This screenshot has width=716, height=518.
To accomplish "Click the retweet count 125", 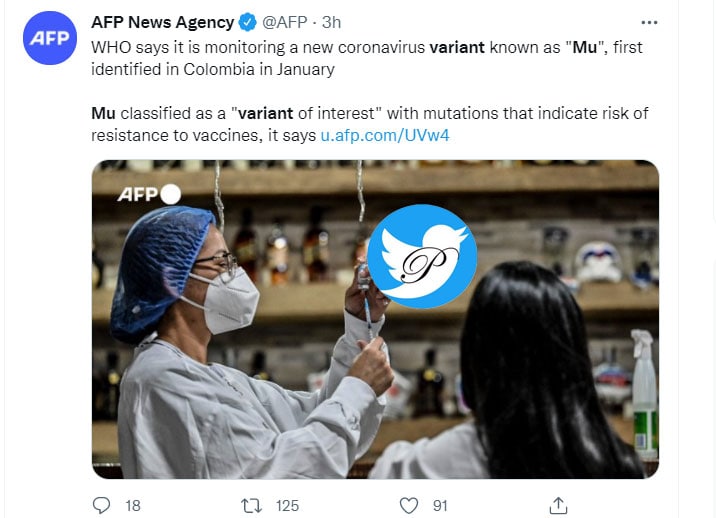I will coord(287,506).
